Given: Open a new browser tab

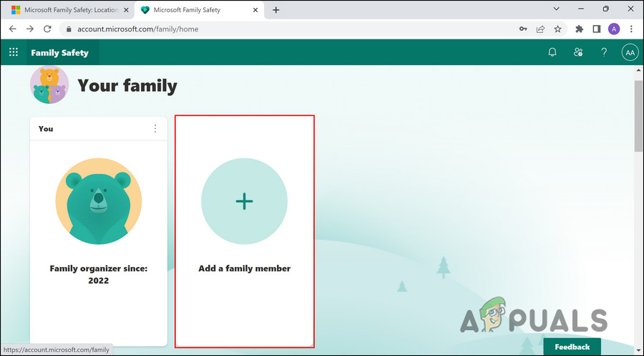Looking at the screenshot, I should pos(276,10).
